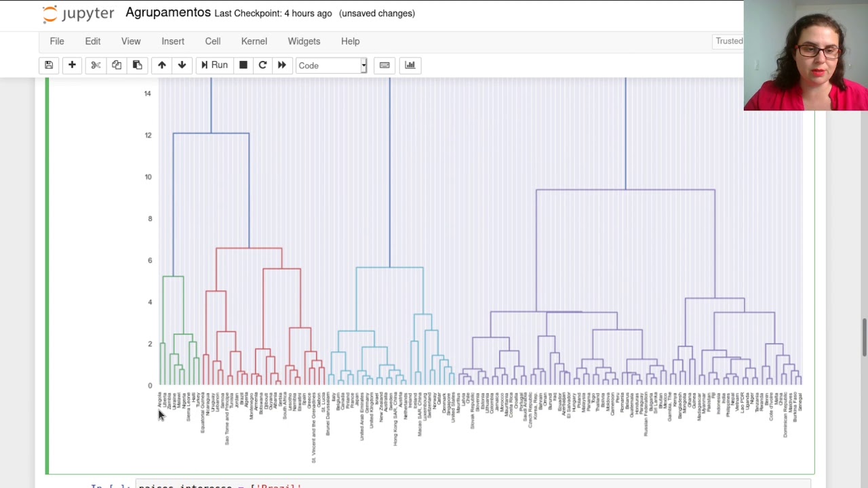Interrupt the kernel with stop icon
The image size is (868, 488).
pyautogui.click(x=243, y=65)
